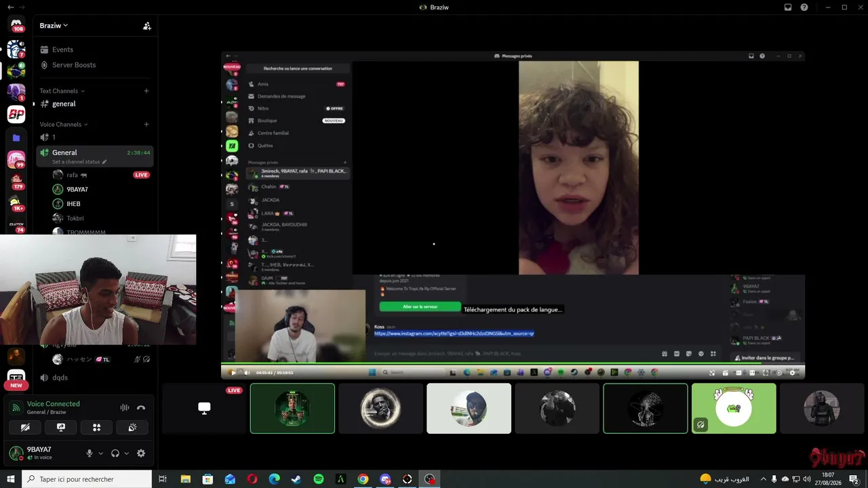Open the server with 179 badge
868x488 pixels.
pos(16,181)
